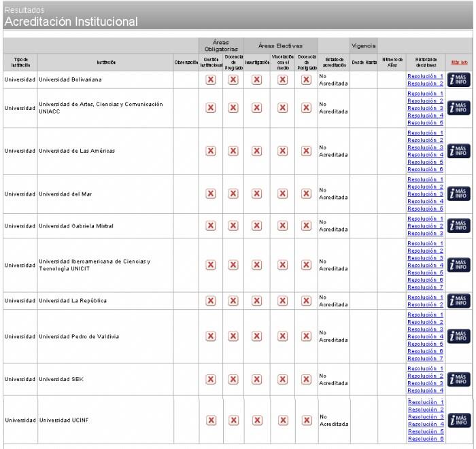The width and height of the screenshot is (476, 449).
Task: Click Docencia de Postgrado X for Universidad UCINF
Action: 307,420
